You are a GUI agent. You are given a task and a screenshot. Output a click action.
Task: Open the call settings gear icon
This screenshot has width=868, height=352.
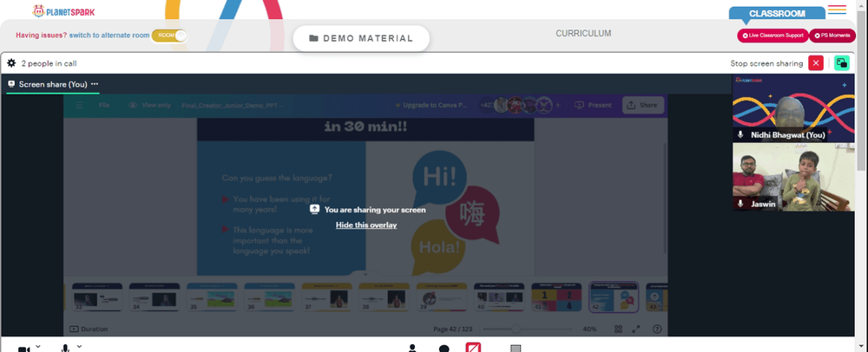click(x=11, y=63)
